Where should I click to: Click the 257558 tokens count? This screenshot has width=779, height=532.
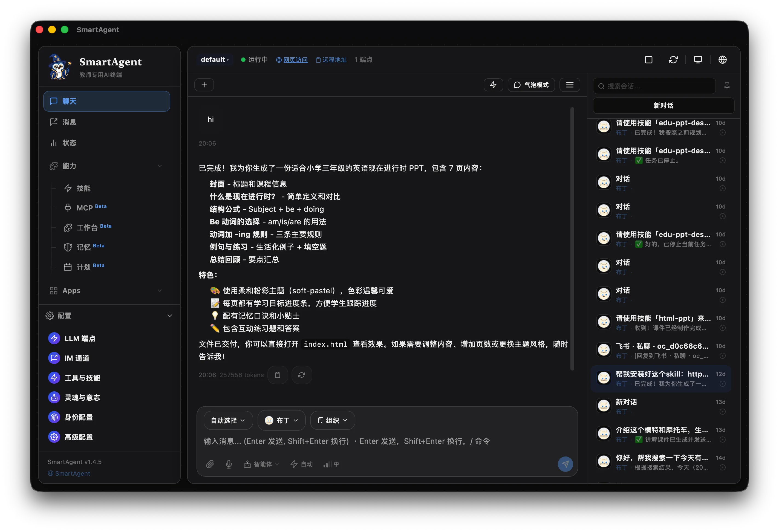242,375
